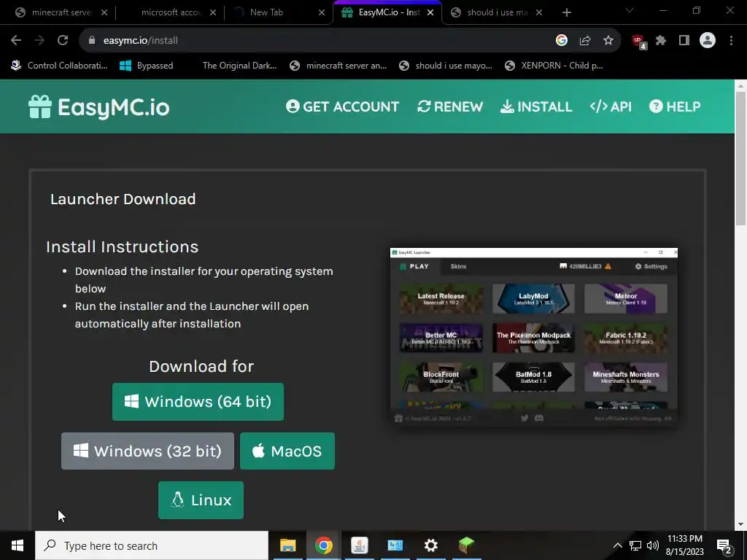Open the notification center

(x=724, y=546)
